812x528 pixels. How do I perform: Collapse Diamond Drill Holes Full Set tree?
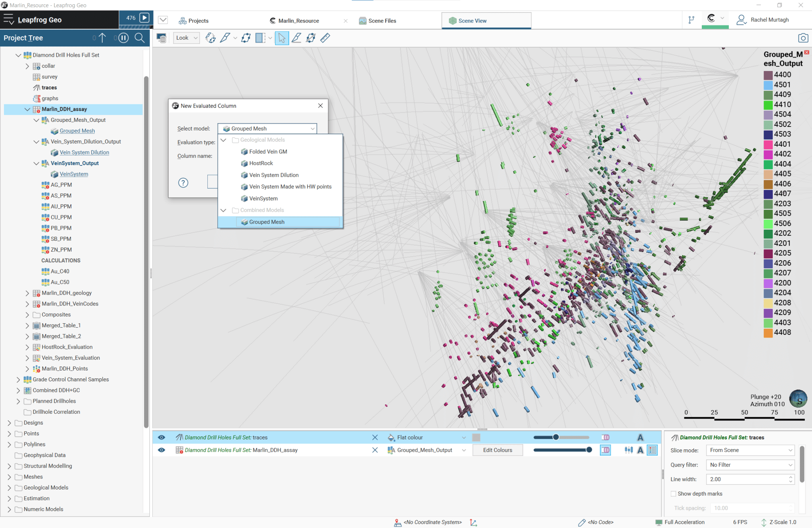pos(18,55)
